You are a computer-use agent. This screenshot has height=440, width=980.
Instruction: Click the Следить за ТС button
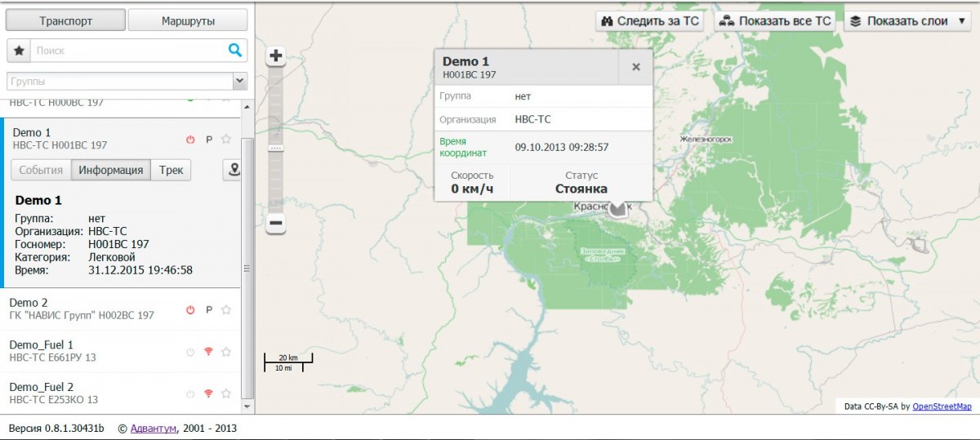[651, 21]
